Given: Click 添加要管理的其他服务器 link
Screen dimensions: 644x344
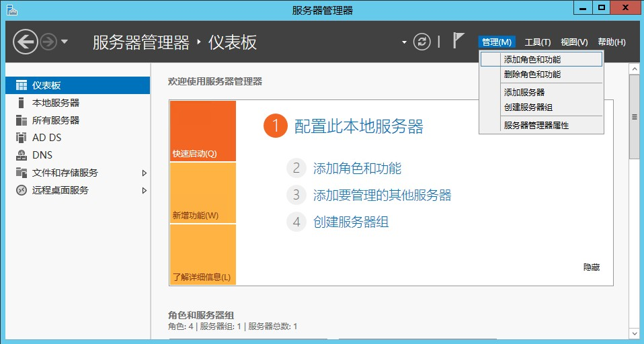Looking at the screenshot, I should (x=382, y=195).
